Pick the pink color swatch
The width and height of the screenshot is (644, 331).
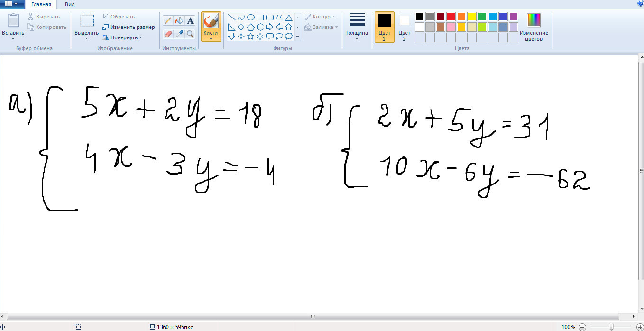click(451, 27)
